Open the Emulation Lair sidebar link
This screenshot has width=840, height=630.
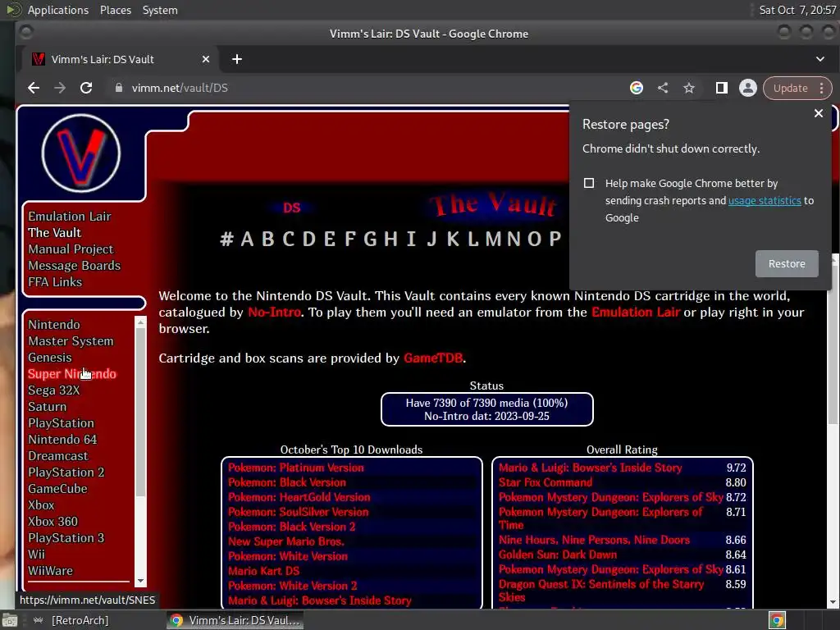click(70, 216)
